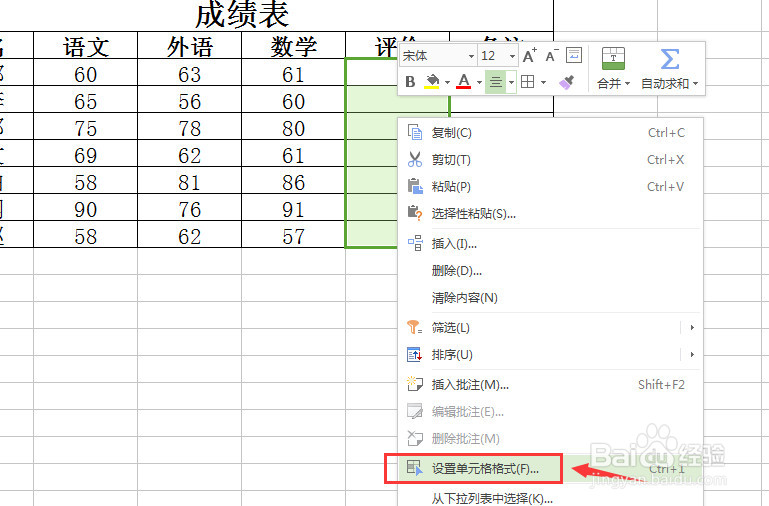Click the fill color bucket icon
Screen dimensions: 769x506
coord(432,81)
